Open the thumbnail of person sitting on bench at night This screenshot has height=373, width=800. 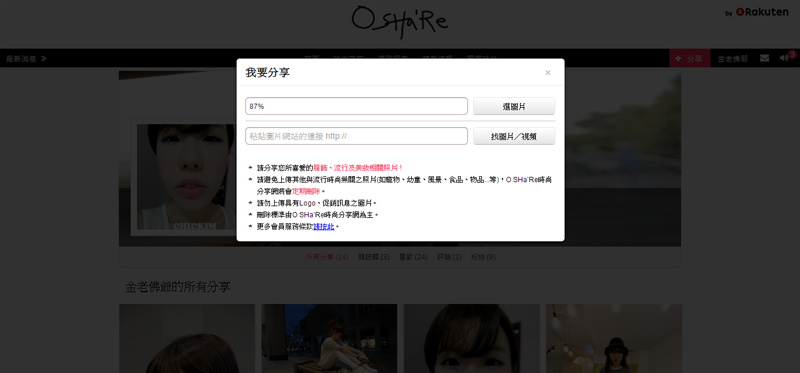(x=330, y=338)
